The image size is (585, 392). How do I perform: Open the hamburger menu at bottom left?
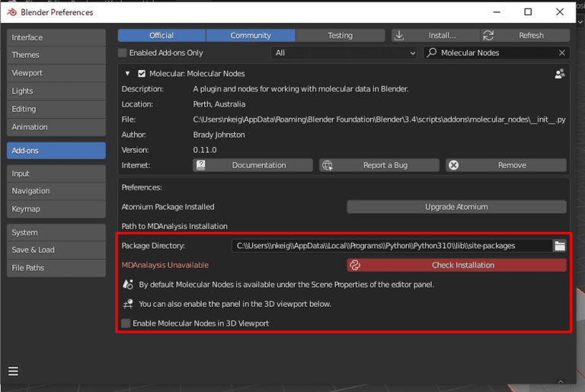pyautogui.click(x=13, y=371)
